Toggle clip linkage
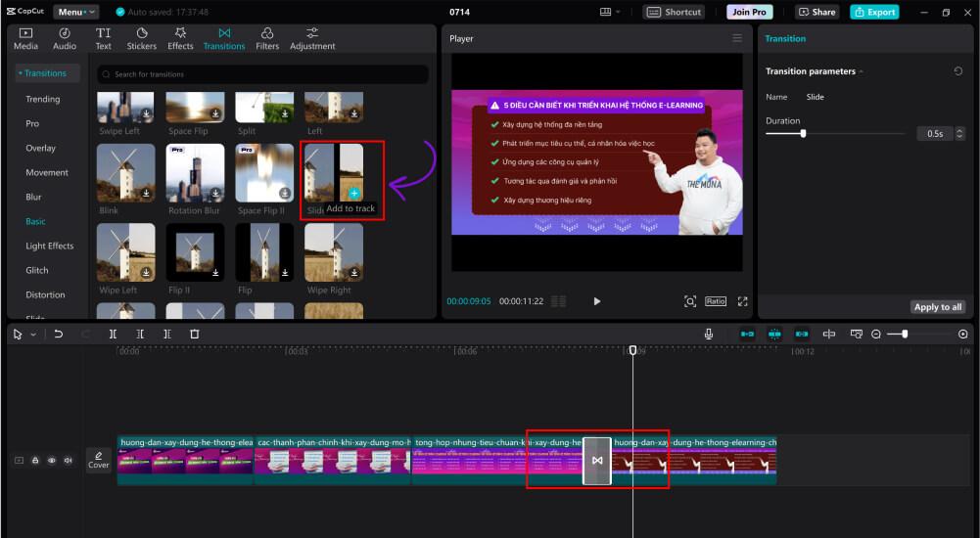This screenshot has width=980, height=538. point(802,335)
